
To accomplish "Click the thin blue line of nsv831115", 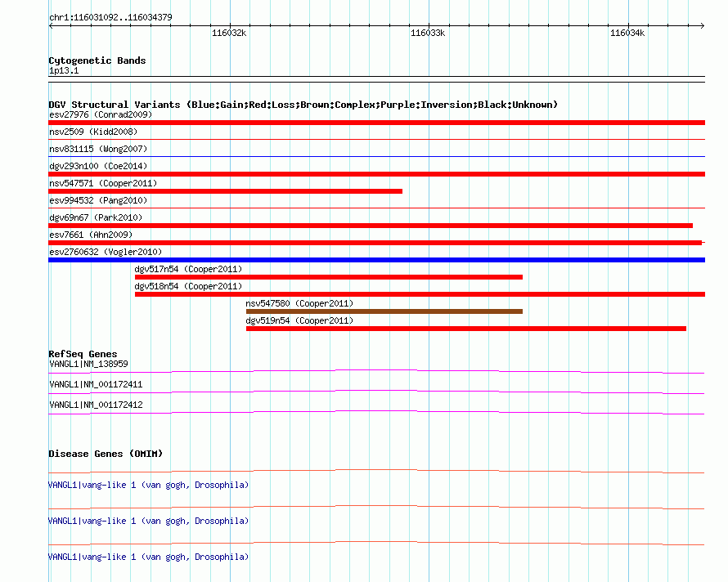I will (x=376, y=156).
